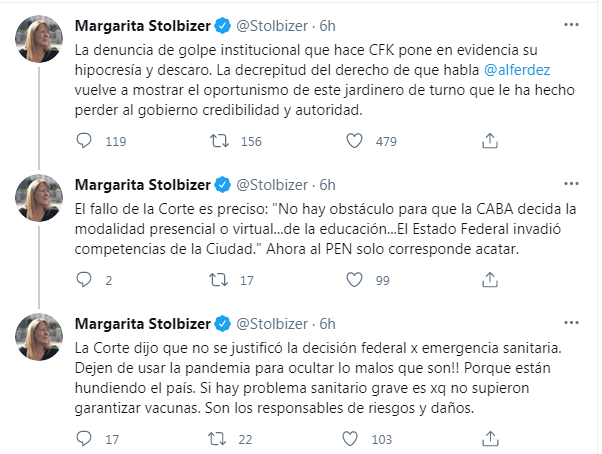Retweet the tweet with 156 retweets
Screen dimensions: 602x454
pos(219,141)
